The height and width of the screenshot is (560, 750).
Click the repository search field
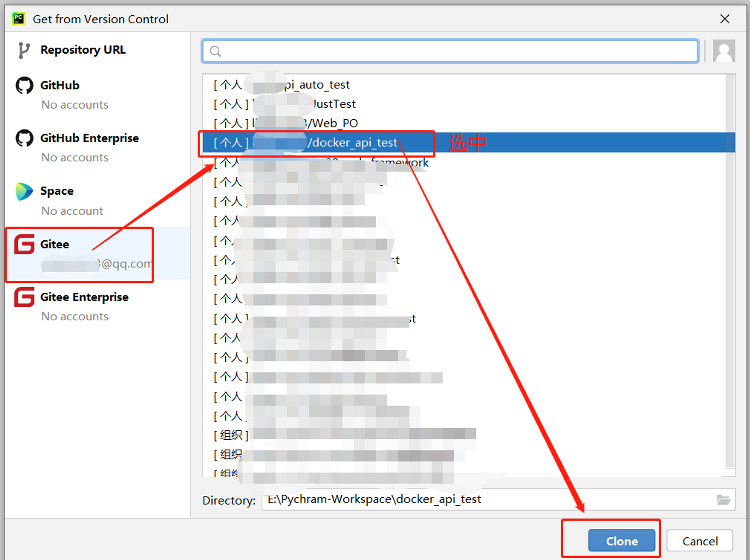pos(450,51)
